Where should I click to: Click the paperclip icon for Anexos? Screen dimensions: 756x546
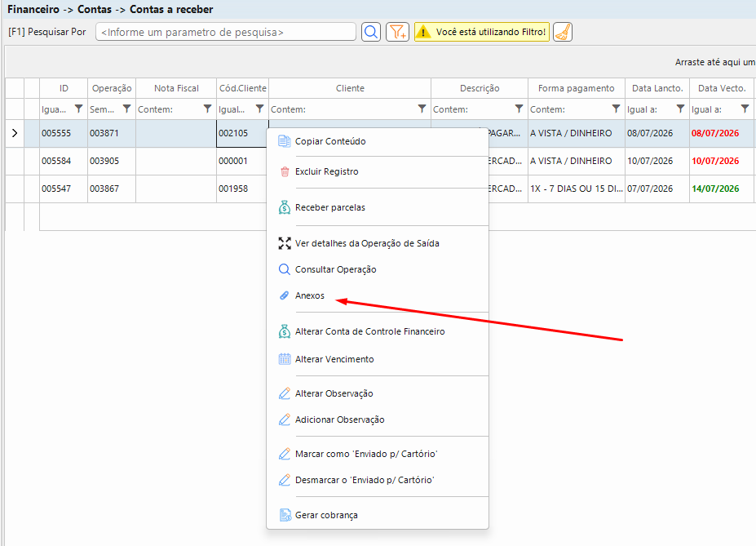point(285,295)
